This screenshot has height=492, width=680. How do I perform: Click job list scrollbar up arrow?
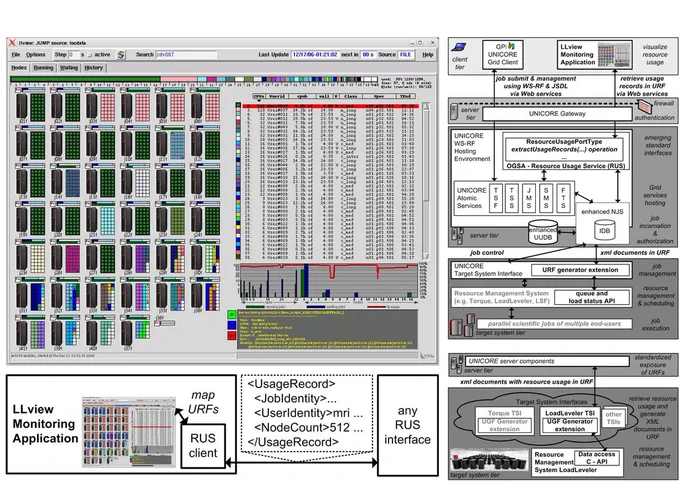426,105
